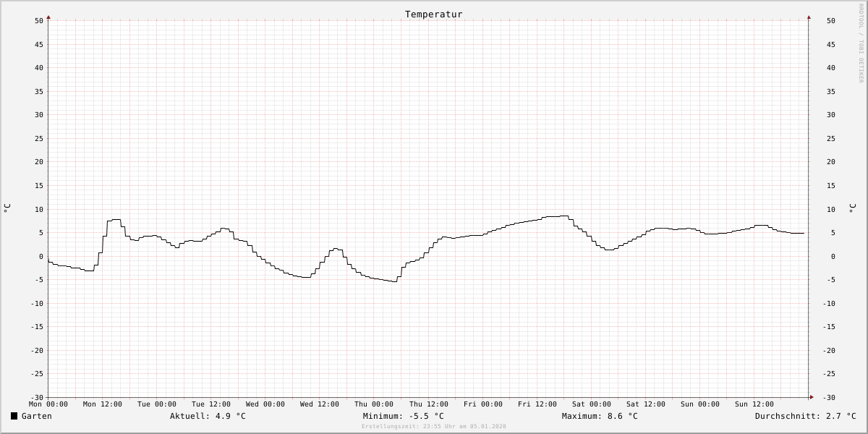The height and width of the screenshot is (434, 868).
Task: Click the "Erstellungszeit: 23:55 Uhr" timestamp line
Action: 434,426
